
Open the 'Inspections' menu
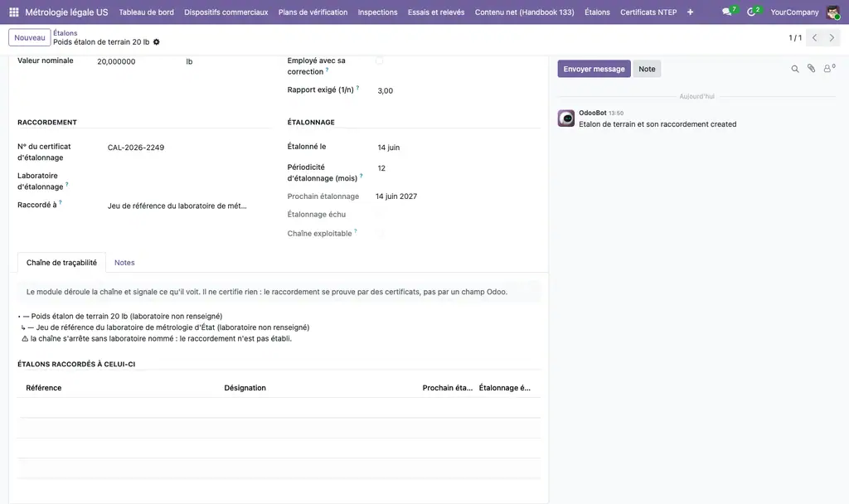377,12
